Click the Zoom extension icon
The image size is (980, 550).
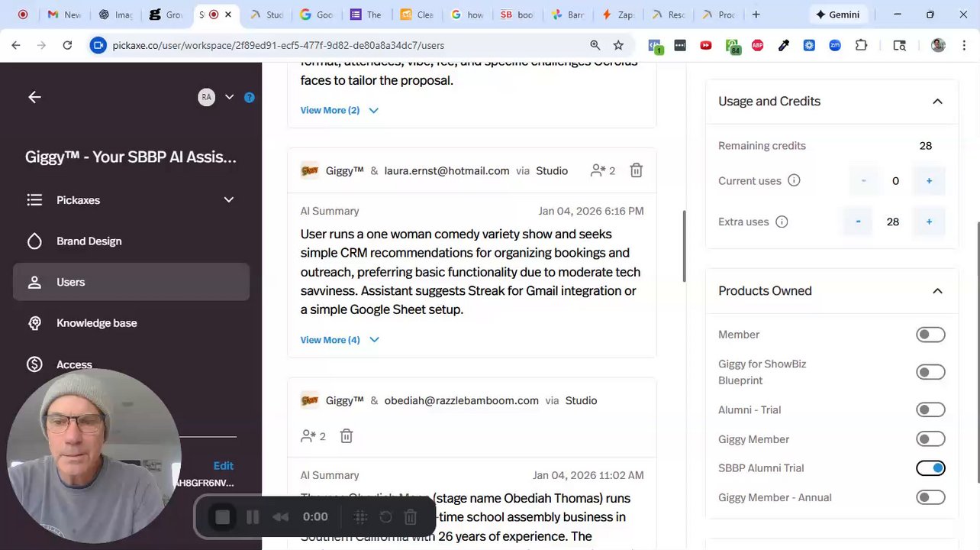(x=835, y=46)
